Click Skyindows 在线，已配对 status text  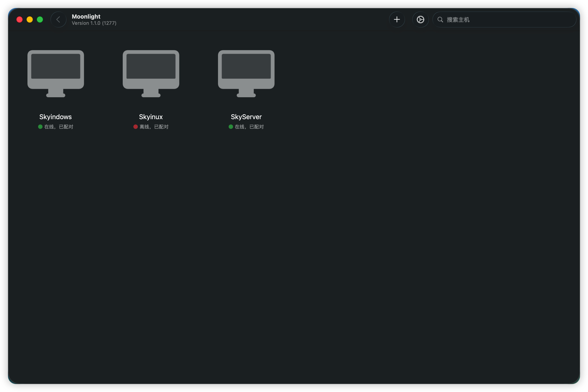point(59,127)
